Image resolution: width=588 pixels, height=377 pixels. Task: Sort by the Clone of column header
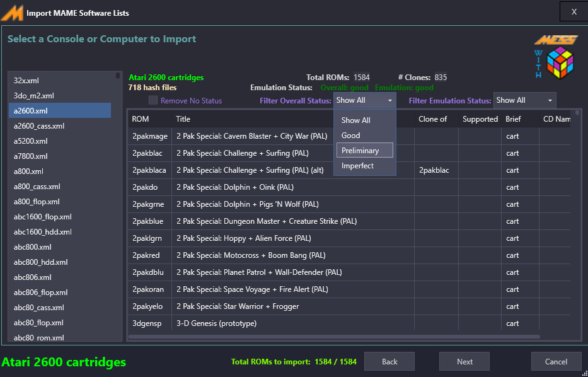tap(436, 119)
